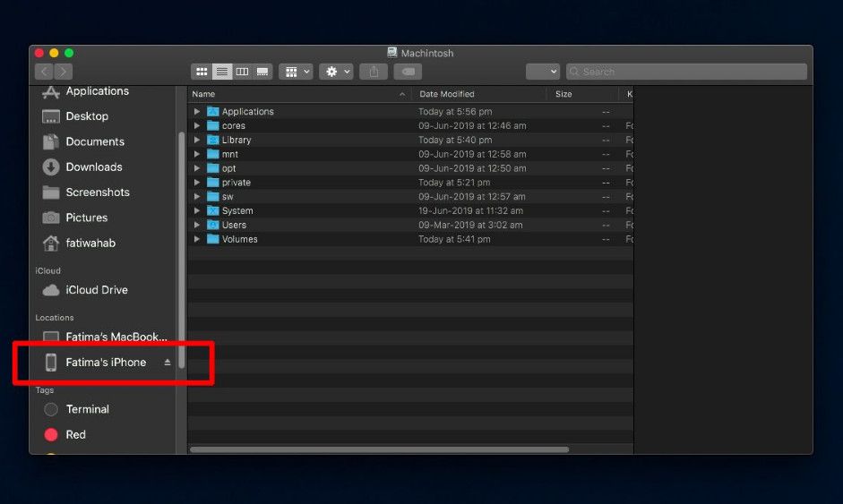Open Pictures in the sidebar

(x=87, y=218)
